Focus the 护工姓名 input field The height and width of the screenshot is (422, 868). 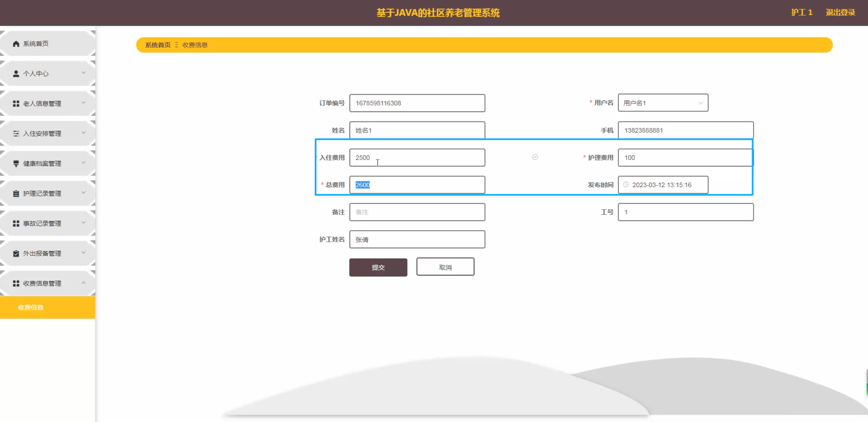click(417, 239)
